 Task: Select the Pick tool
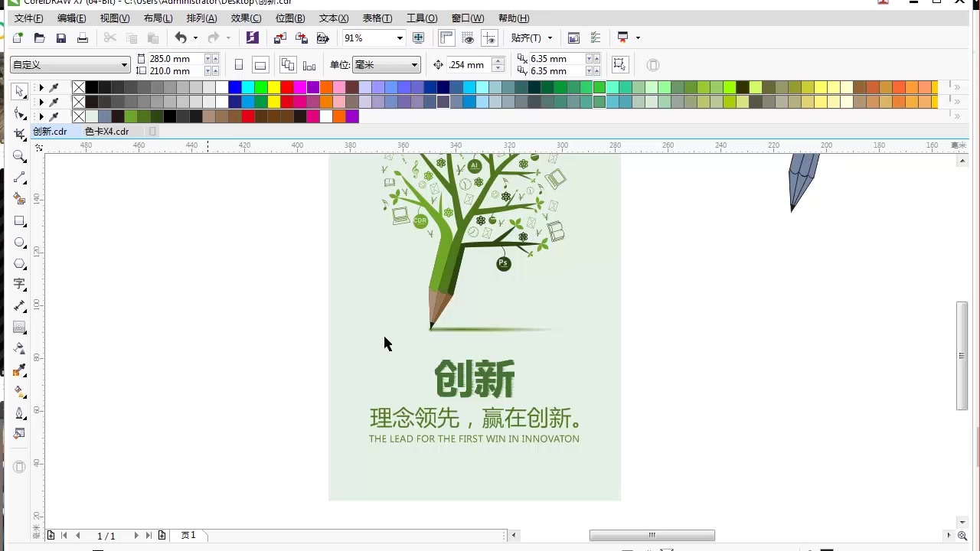tap(20, 91)
